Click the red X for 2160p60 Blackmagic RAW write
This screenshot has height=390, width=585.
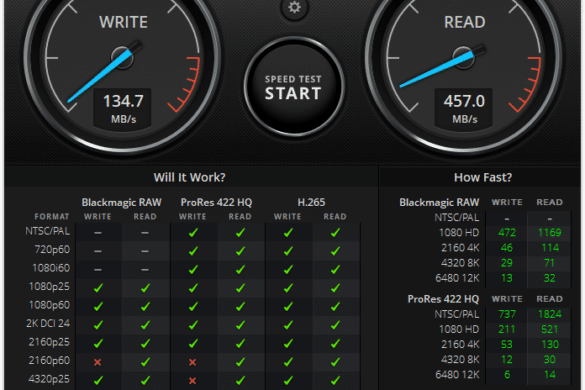tap(98, 362)
